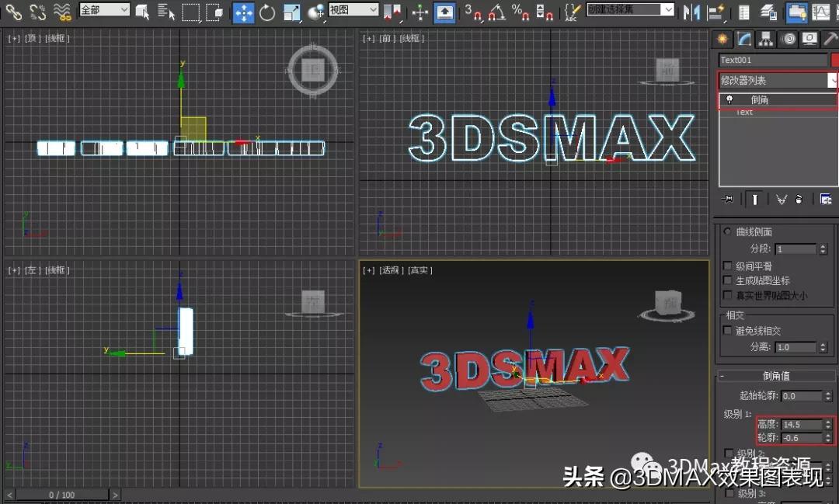Viewport: 839px width, 504px height.
Task: Open Select by Name list icon
Action: click(x=166, y=11)
